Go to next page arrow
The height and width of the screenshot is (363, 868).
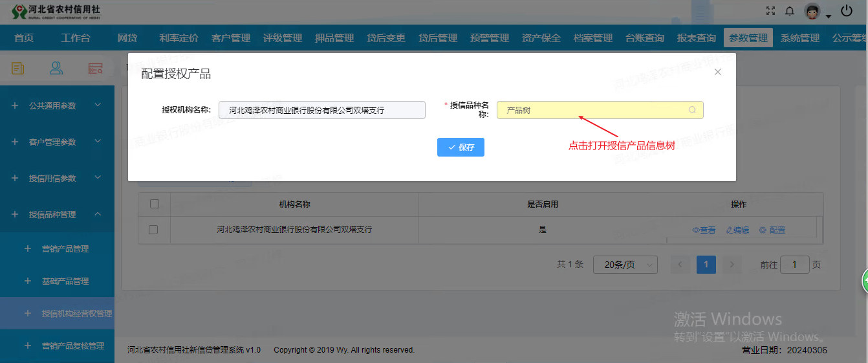tap(732, 264)
